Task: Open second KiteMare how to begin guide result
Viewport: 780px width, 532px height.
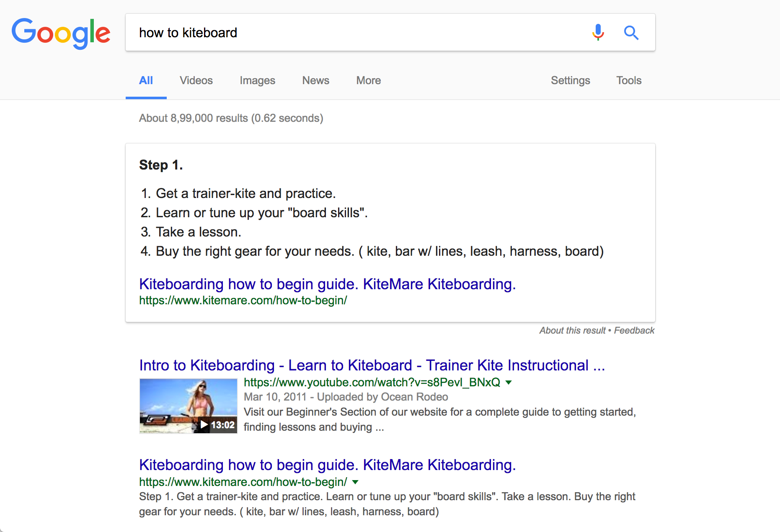Action: [328, 465]
